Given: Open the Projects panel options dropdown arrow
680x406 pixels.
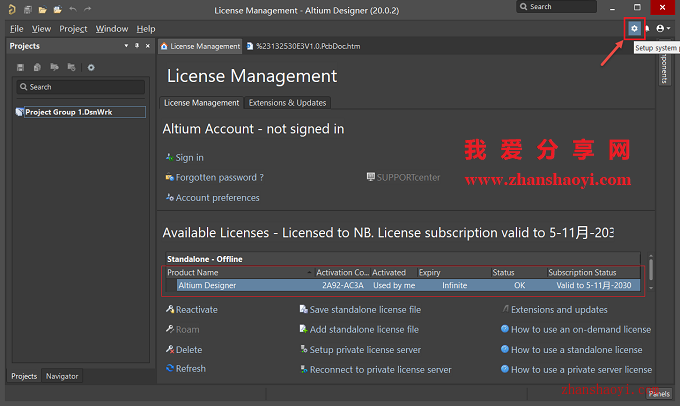Looking at the screenshot, I should (x=126, y=46).
